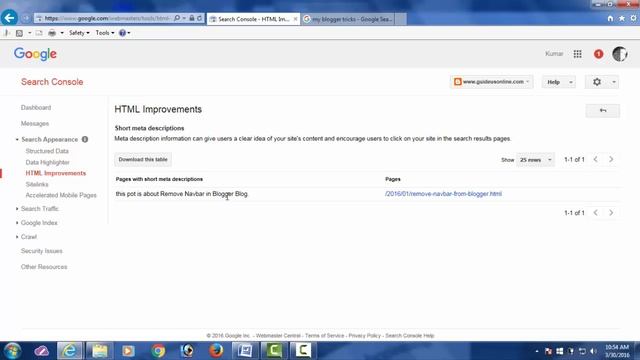Viewport: 640px width, 360px height.
Task: Open Data Highlighter in sidebar
Action: tap(47, 162)
